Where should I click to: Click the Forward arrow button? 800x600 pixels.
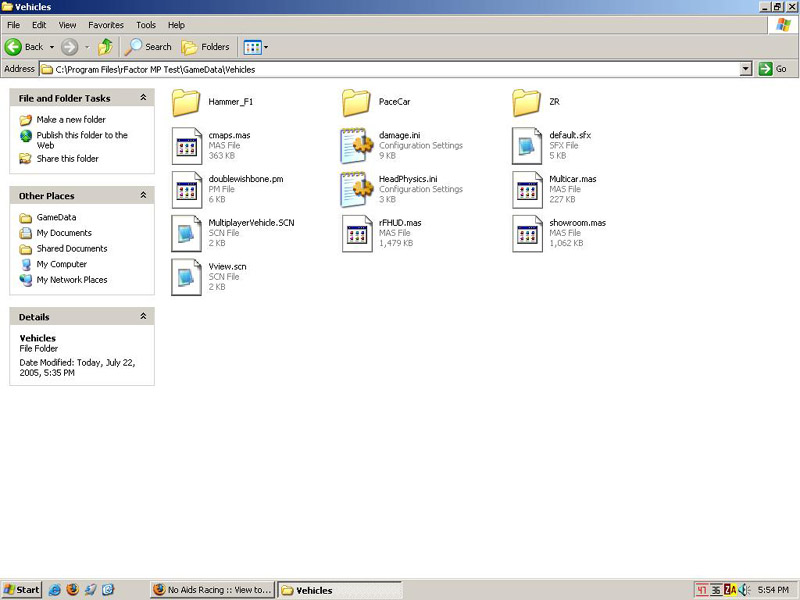click(x=70, y=47)
